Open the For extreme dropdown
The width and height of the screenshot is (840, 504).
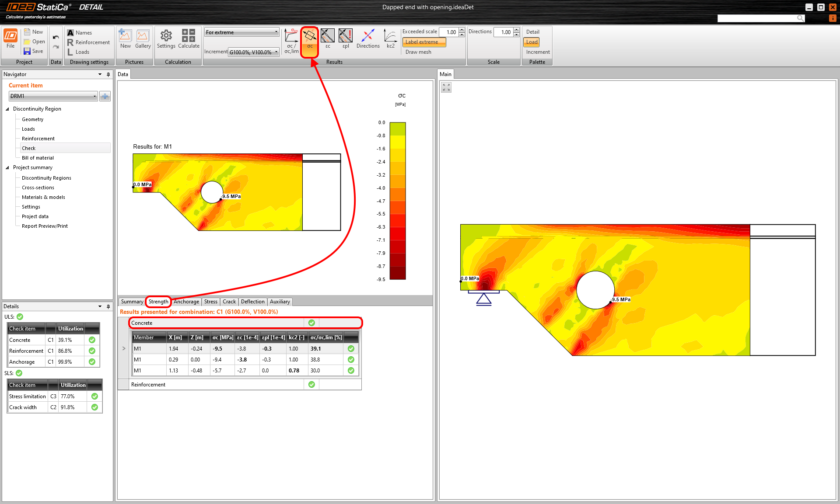pyautogui.click(x=241, y=32)
